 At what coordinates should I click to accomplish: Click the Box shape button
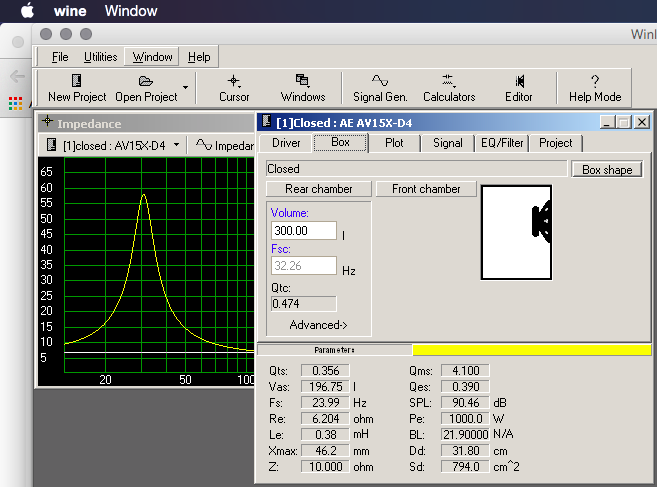(x=607, y=170)
